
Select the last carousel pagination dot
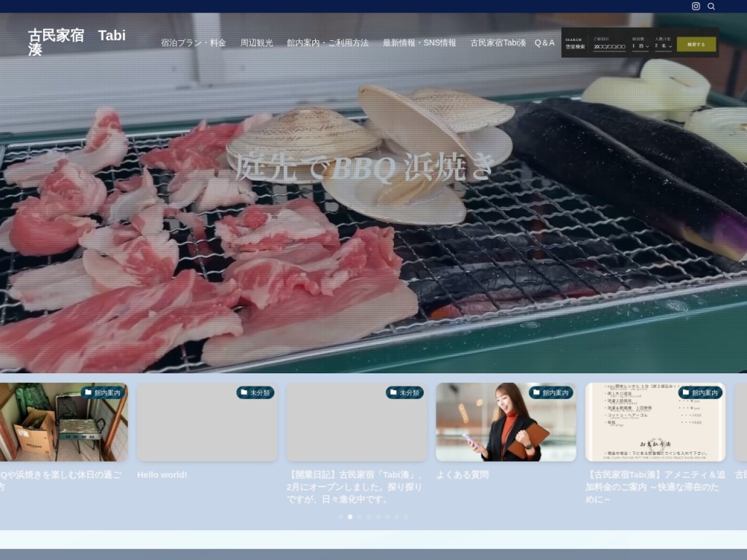[x=406, y=516]
